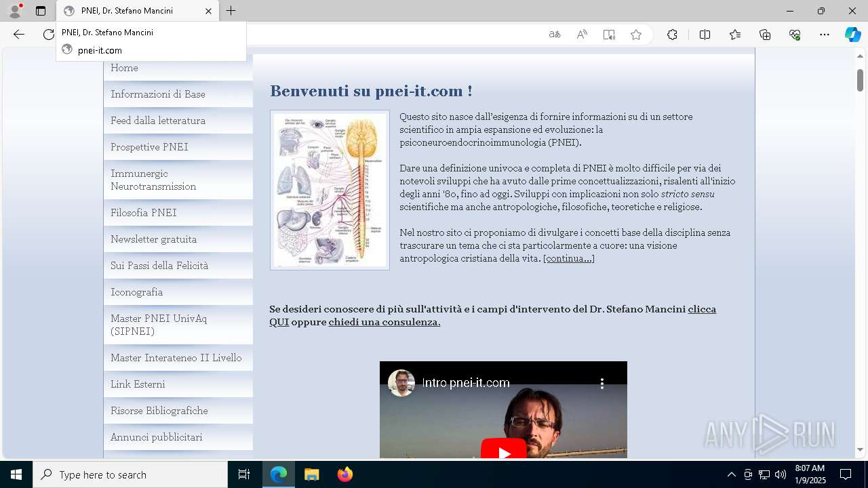Open the Copilot icon
Screen dimensions: 868x488
[x=853, y=35]
